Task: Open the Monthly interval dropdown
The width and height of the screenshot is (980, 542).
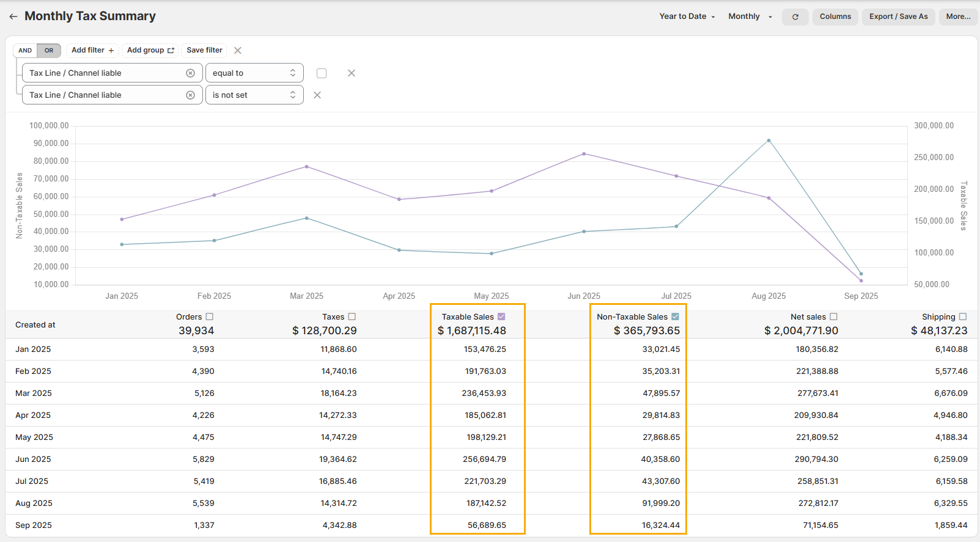Action: point(750,16)
